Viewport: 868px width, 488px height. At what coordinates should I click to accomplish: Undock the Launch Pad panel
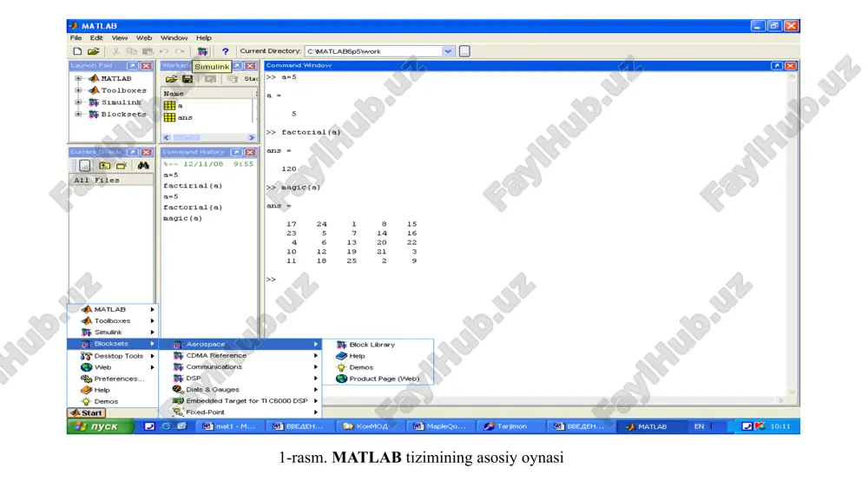pyautogui.click(x=133, y=65)
